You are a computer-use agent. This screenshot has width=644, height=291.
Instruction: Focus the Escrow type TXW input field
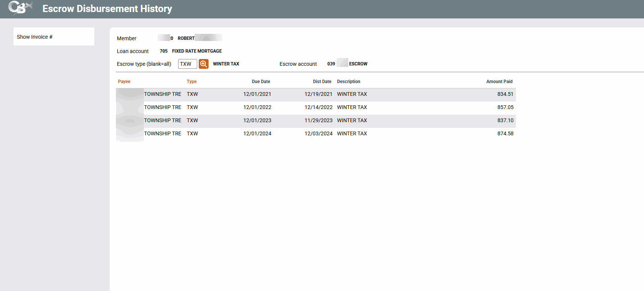point(187,64)
